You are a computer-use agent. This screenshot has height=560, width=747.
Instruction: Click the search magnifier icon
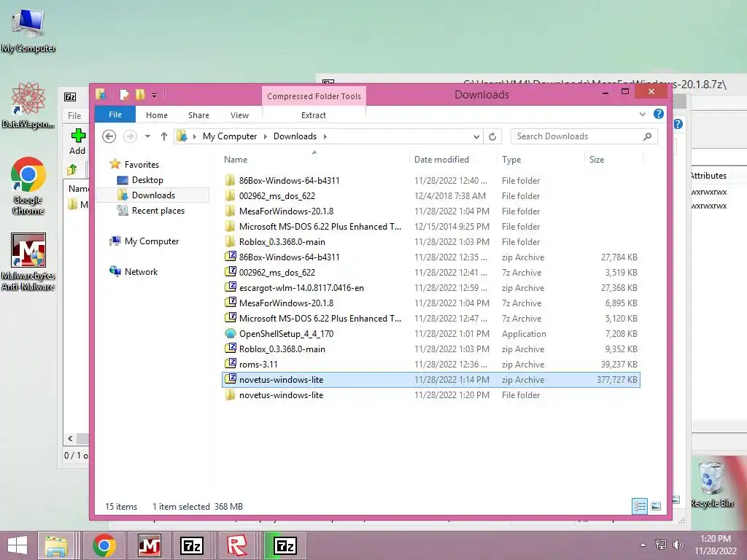648,136
